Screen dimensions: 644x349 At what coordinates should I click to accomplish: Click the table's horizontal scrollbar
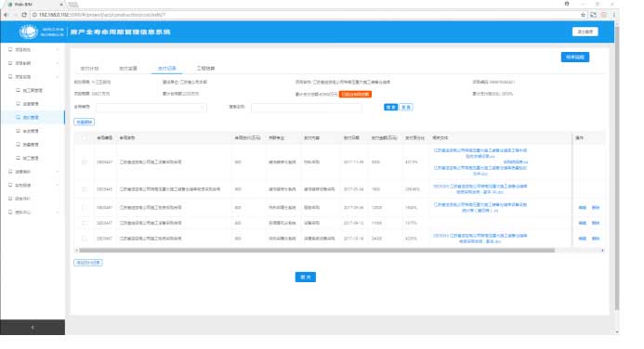click(x=317, y=251)
